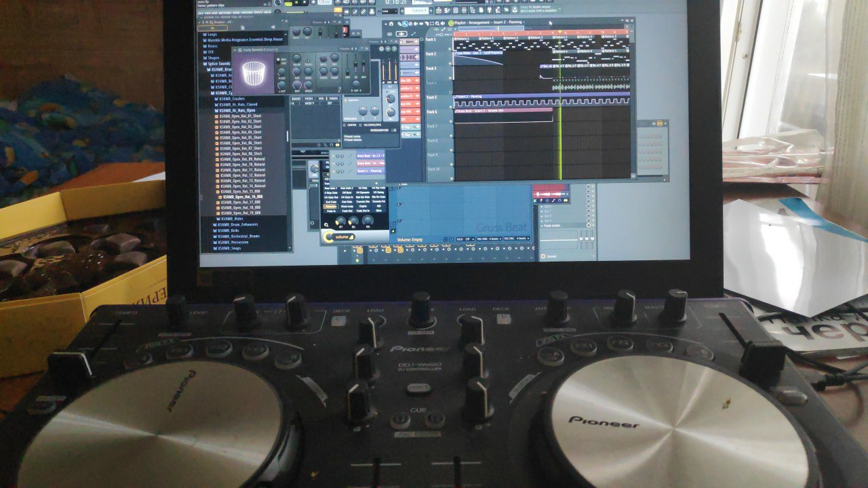Click magnifier icon in Gross Beat
The width and height of the screenshot is (868, 488).
coord(326,225)
